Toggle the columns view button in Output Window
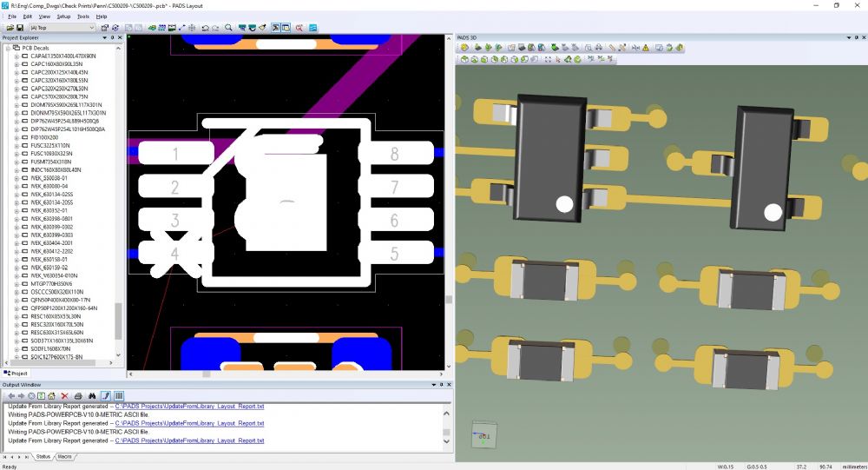The height and width of the screenshot is (470, 868). (118, 396)
